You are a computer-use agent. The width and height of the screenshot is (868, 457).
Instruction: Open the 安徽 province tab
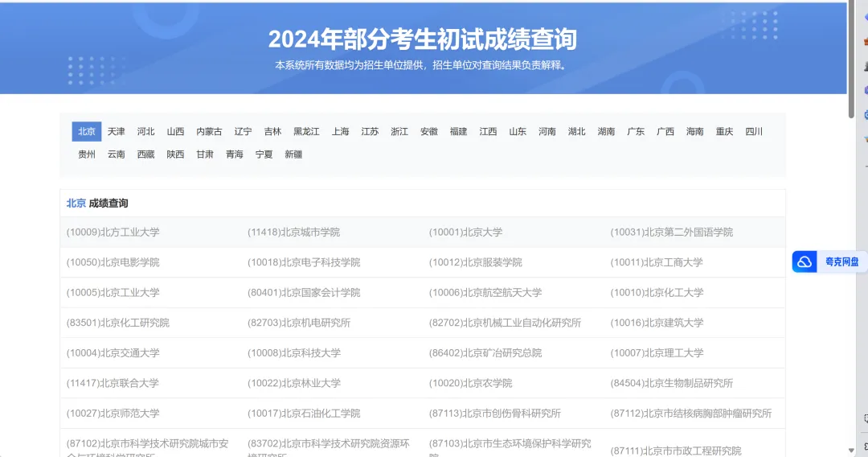coord(429,131)
